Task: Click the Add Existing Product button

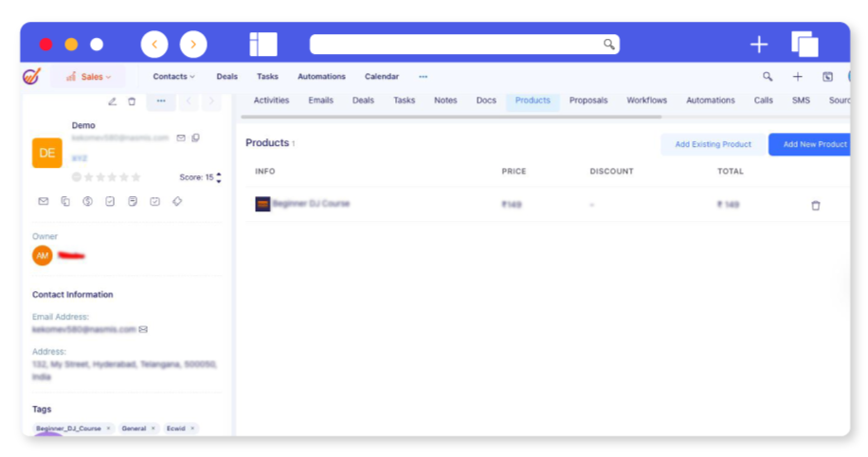Action: pyautogui.click(x=713, y=144)
